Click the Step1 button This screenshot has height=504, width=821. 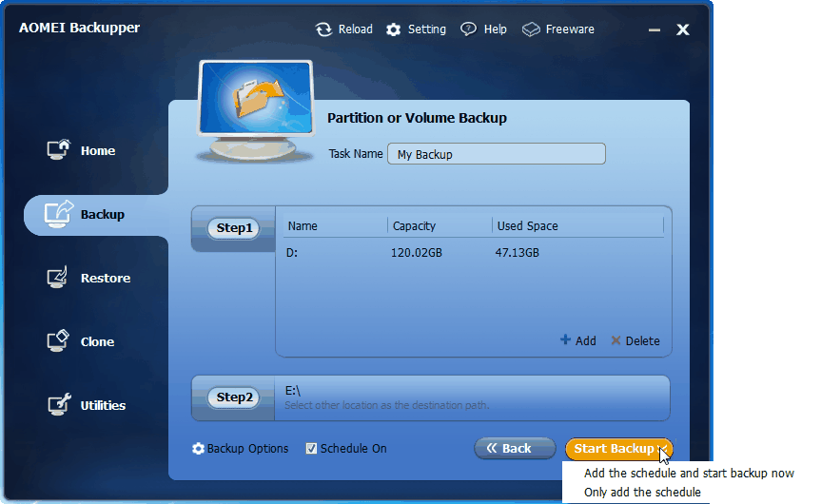[x=234, y=228]
